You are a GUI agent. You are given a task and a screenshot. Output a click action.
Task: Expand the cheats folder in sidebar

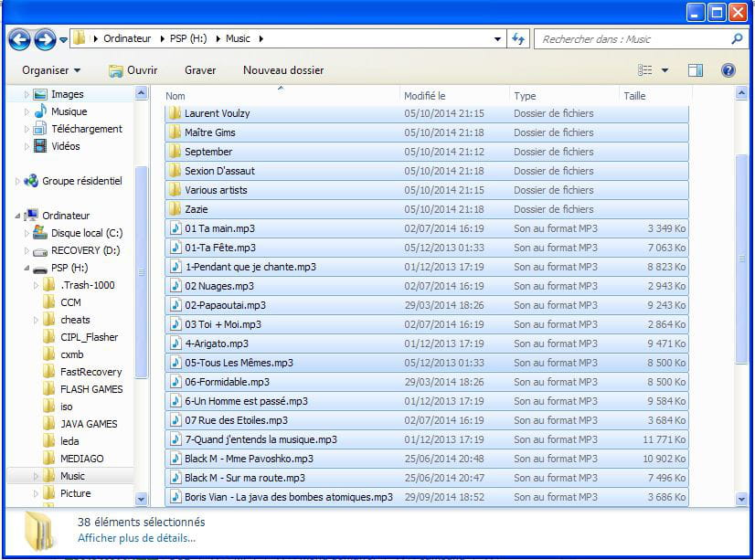coord(36,320)
